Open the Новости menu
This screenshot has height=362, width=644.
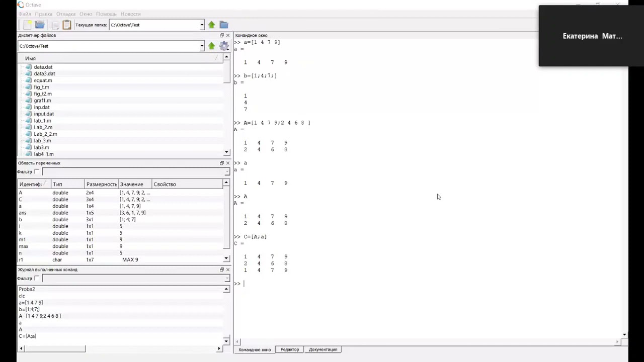(x=131, y=14)
